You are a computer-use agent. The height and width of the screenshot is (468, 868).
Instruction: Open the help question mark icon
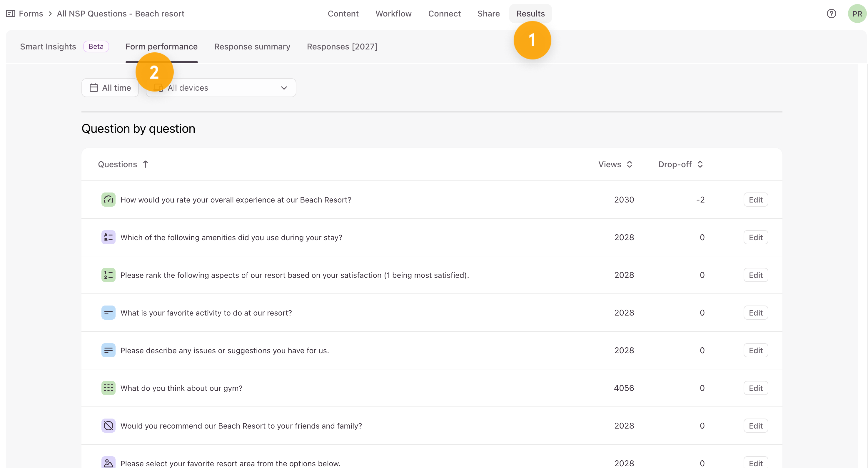click(831, 14)
